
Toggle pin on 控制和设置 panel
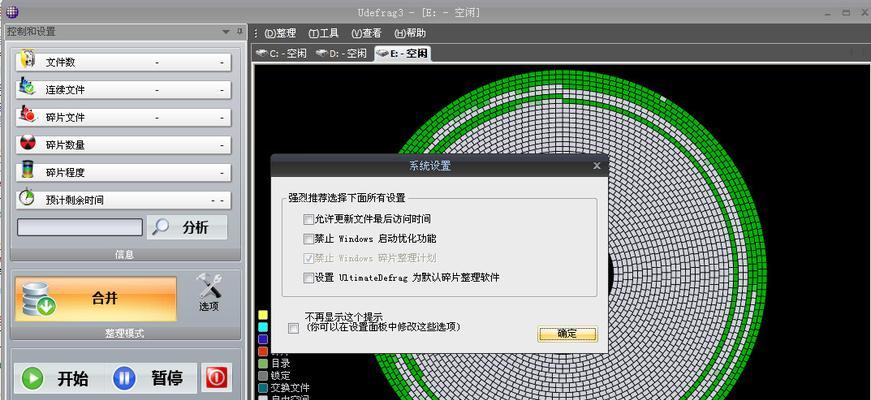239,32
